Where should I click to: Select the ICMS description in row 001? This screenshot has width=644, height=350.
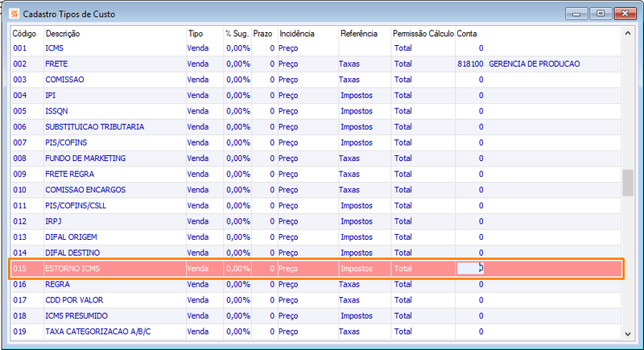(x=54, y=48)
